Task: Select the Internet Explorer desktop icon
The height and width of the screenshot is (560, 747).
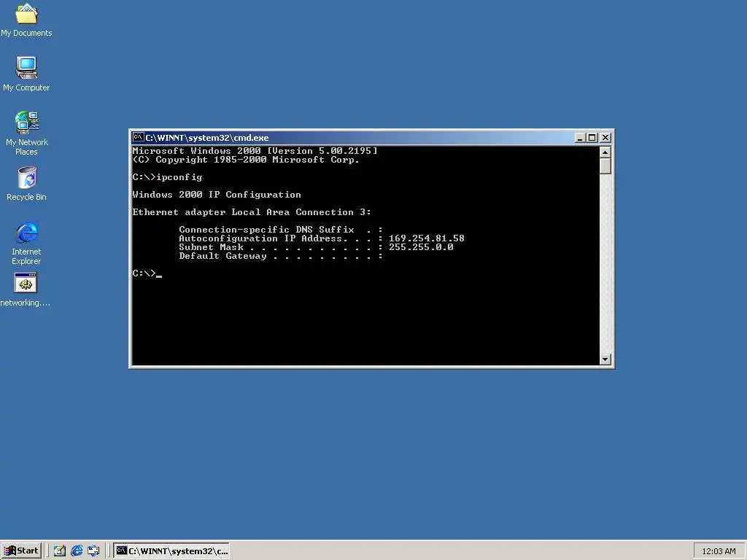Action: click(27, 243)
